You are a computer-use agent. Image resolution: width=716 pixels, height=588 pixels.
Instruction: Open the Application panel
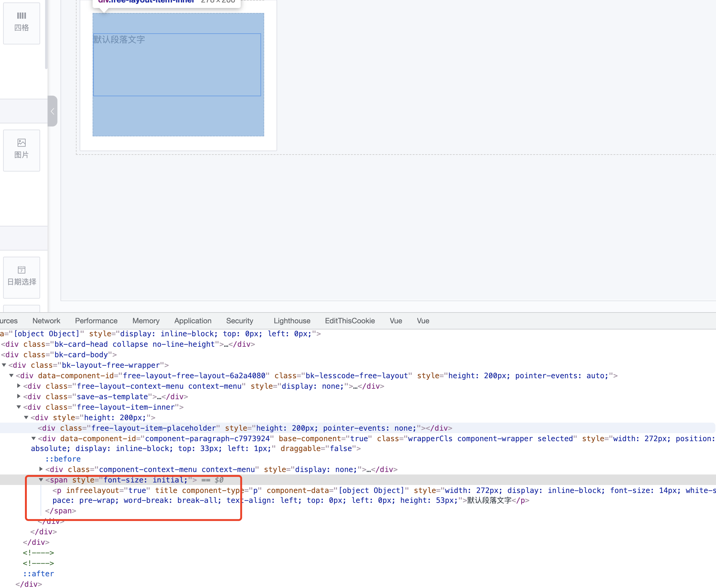193,321
